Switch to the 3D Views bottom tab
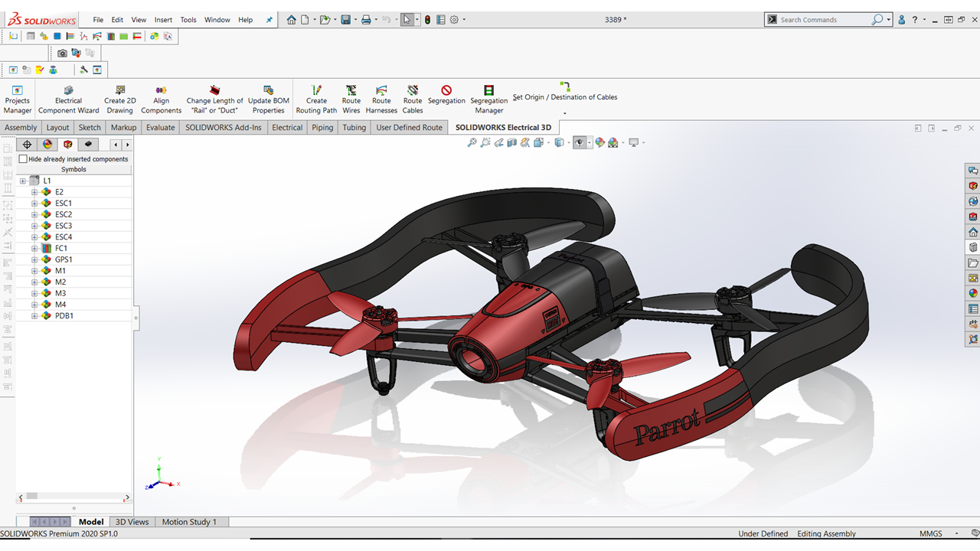The height and width of the screenshot is (551, 980). click(x=132, y=522)
